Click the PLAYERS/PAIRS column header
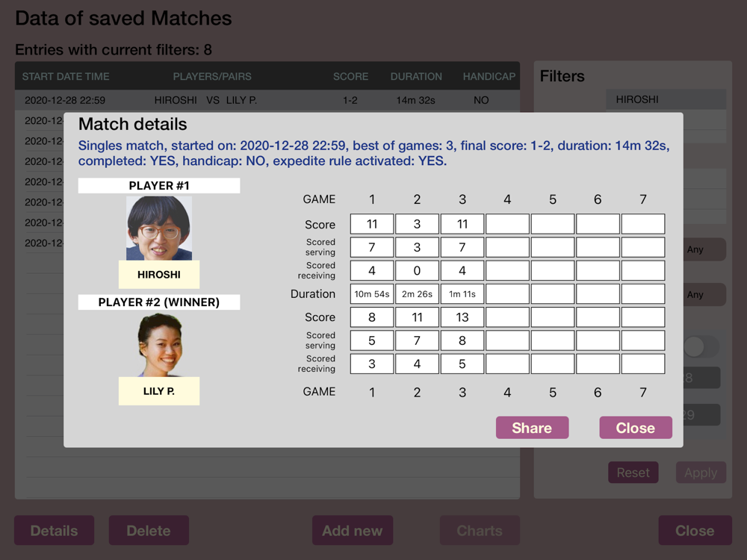This screenshot has height=560, width=747. coord(212,76)
